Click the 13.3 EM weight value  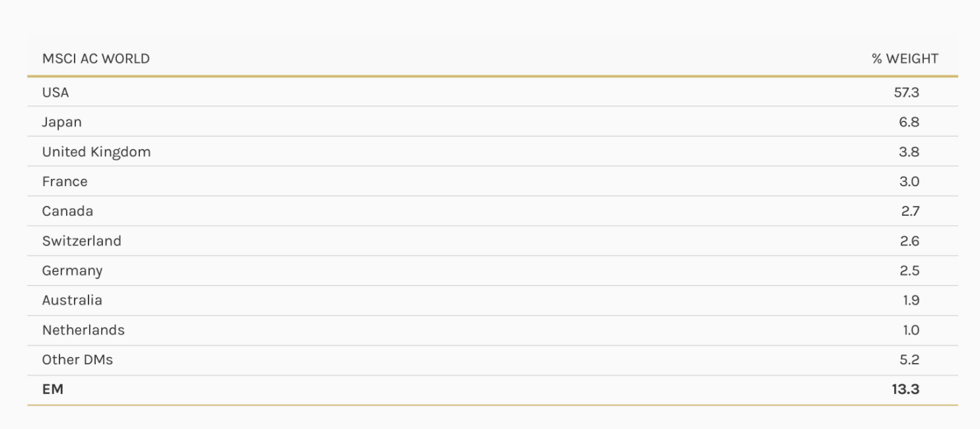point(905,389)
